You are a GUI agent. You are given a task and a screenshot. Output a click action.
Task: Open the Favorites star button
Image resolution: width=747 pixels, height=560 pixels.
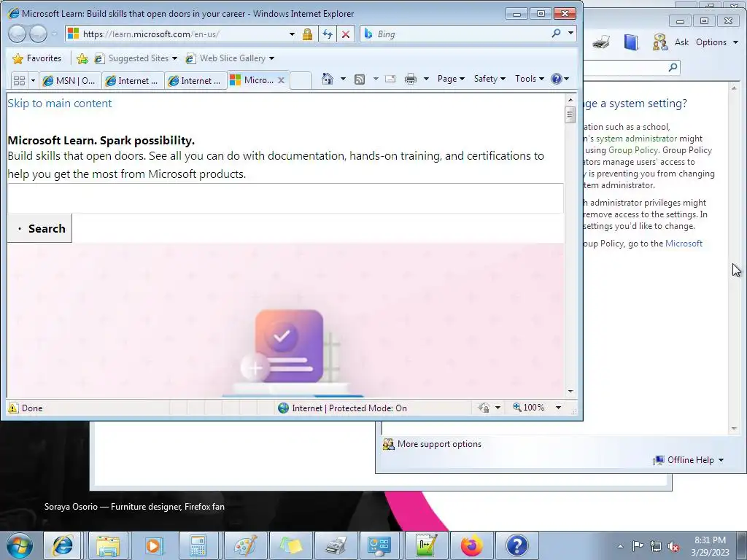[37, 58]
